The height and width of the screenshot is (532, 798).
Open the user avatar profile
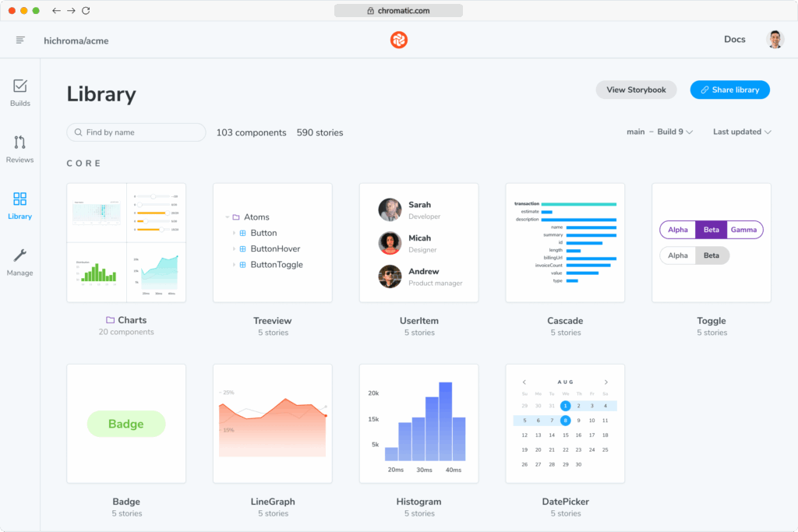point(775,40)
